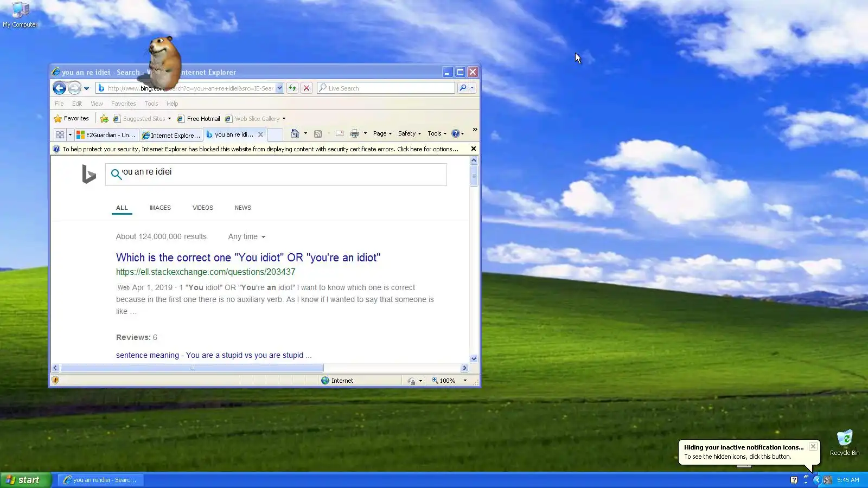Select the VIDEOS results tab
The image size is (868, 488).
(203, 208)
